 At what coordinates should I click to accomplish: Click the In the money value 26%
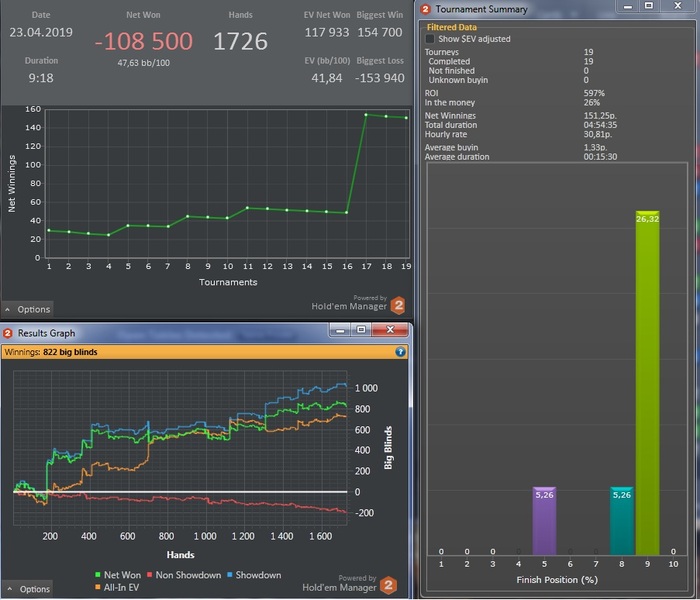pyautogui.click(x=592, y=103)
